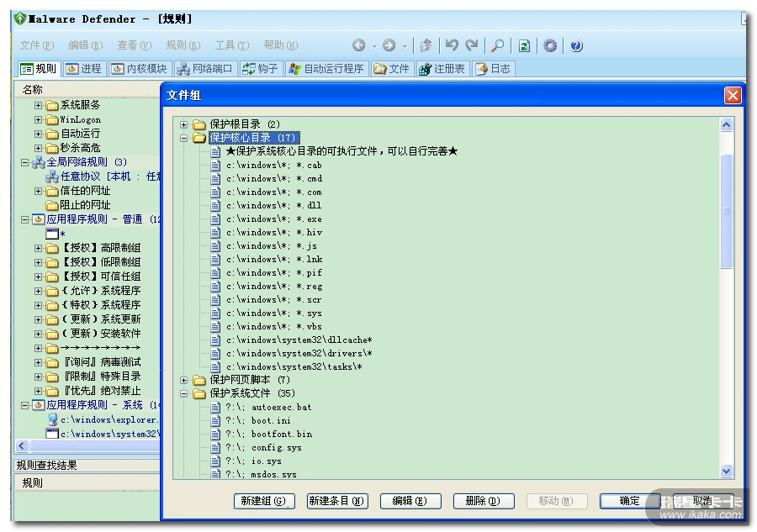Click document icon beside *.cab entry

pos(216,166)
